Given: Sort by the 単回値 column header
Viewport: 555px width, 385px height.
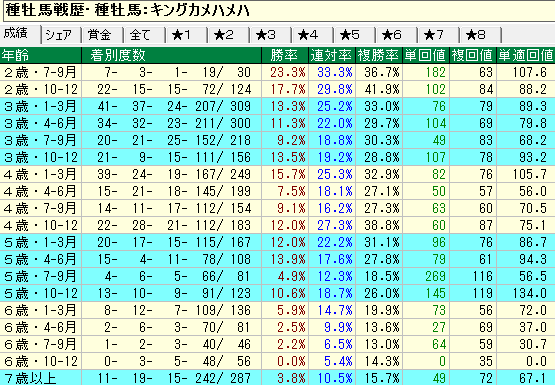Looking at the screenshot, I should pyautogui.click(x=426, y=55).
